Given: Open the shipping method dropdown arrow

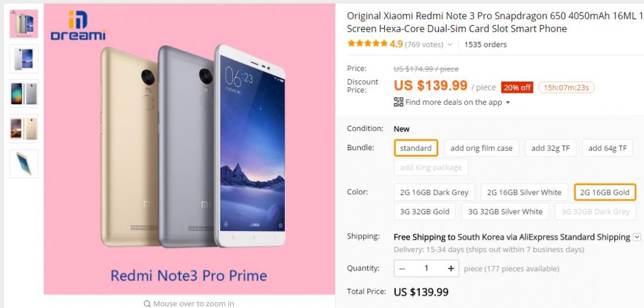Looking at the screenshot, I should point(637,237).
